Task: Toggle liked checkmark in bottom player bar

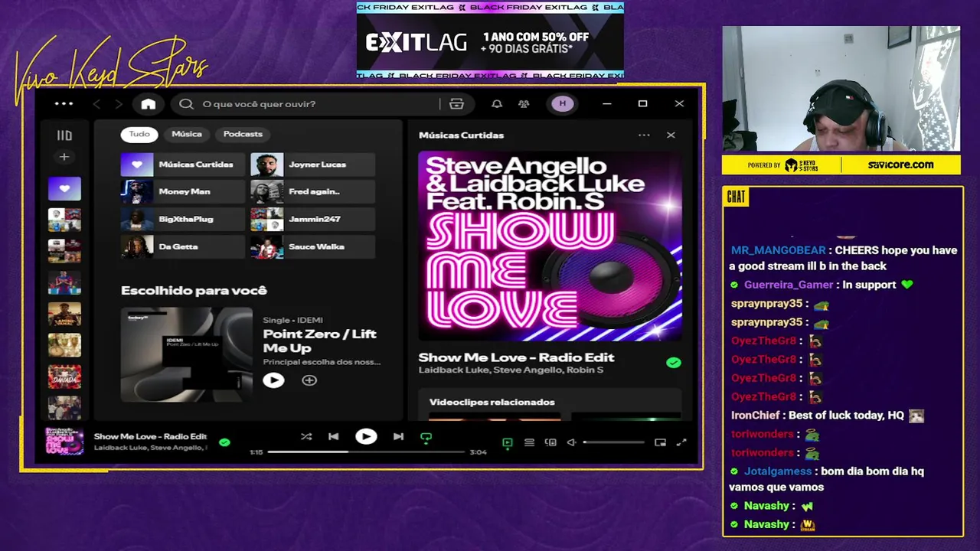Action: (224, 442)
